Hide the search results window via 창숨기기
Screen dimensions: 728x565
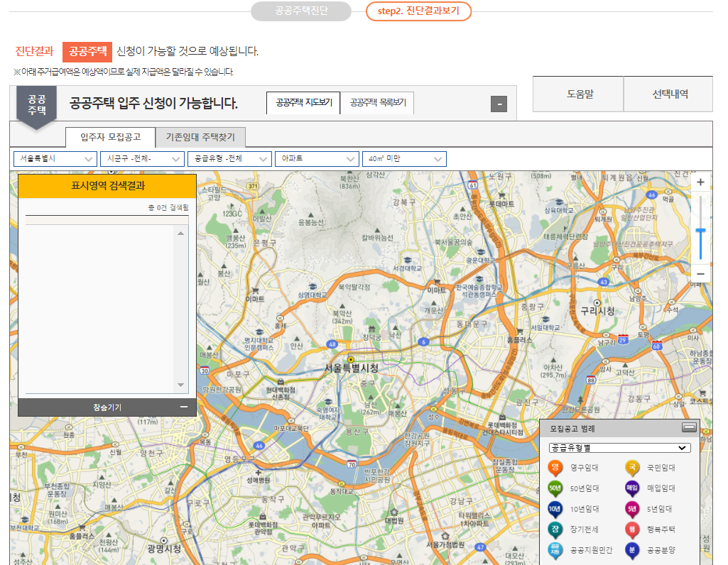coord(107,407)
